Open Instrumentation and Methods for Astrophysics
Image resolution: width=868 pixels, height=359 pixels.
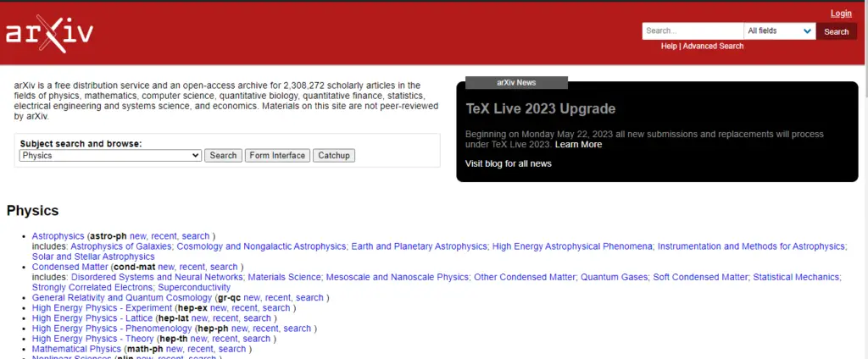tap(751, 246)
